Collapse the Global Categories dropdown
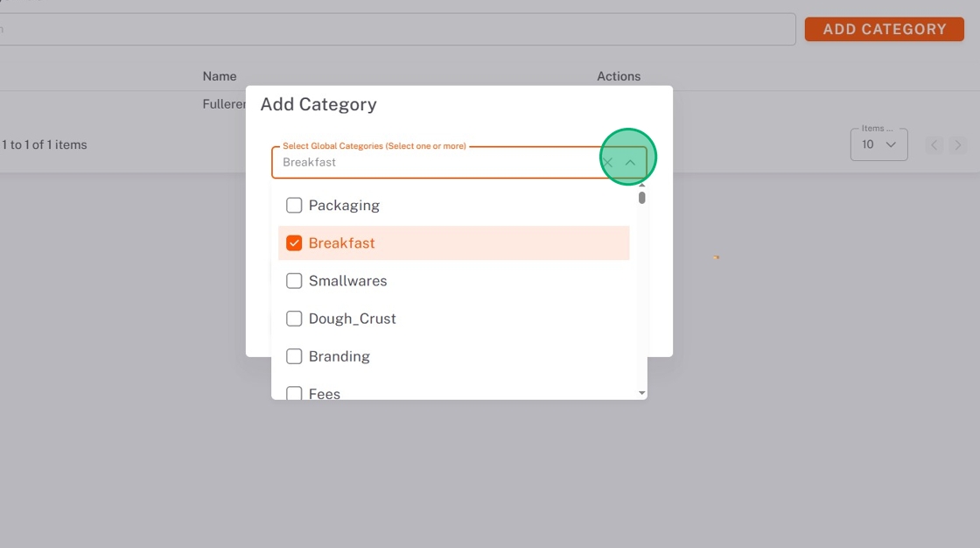The height and width of the screenshot is (548, 980). pyautogui.click(x=630, y=163)
